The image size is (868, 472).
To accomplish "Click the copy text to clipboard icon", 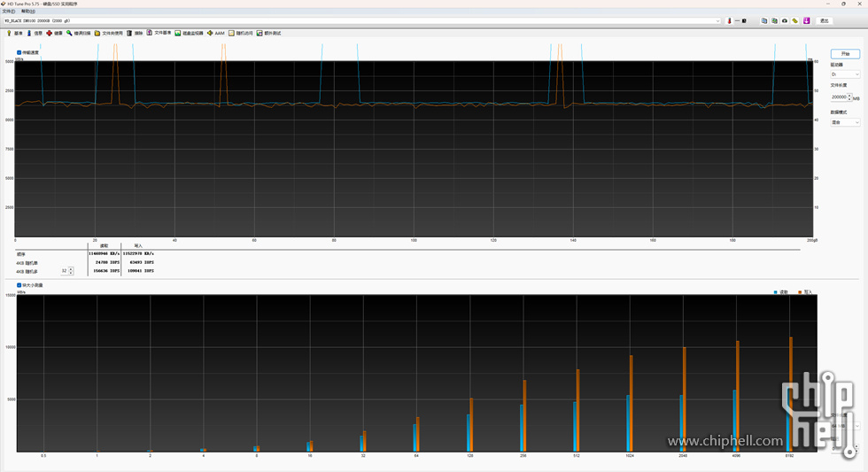I will pos(763,21).
